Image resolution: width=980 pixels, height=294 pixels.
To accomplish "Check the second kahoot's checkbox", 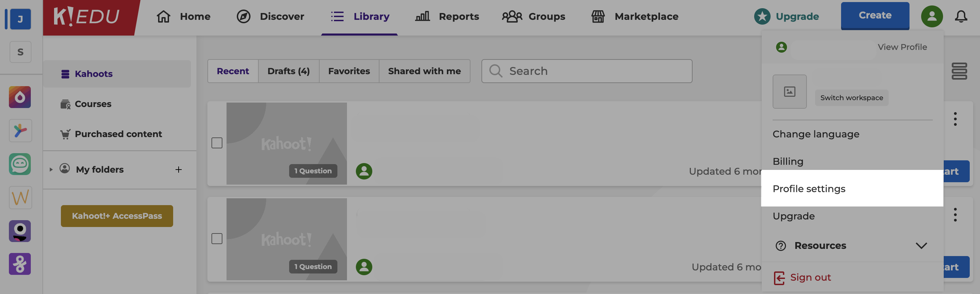I will (x=217, y=239).
